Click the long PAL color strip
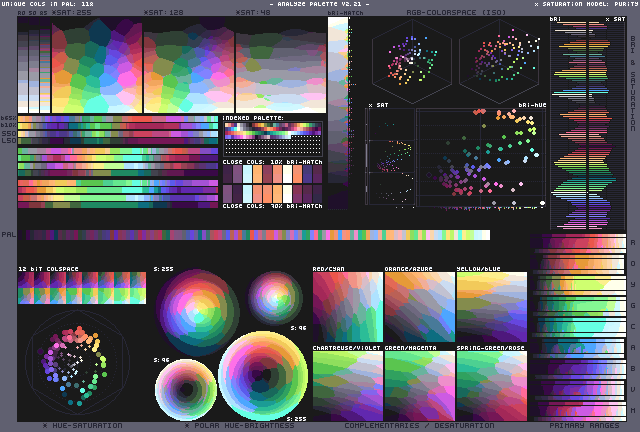Screen dimensions: 640x432 [258, 235]
